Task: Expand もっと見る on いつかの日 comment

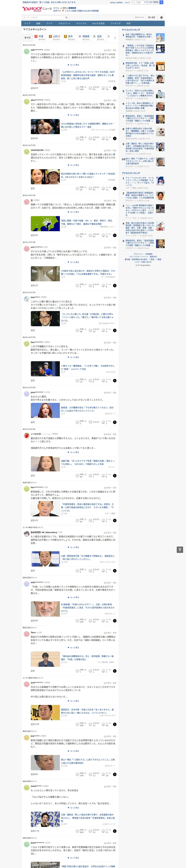Action: [73, 452]
